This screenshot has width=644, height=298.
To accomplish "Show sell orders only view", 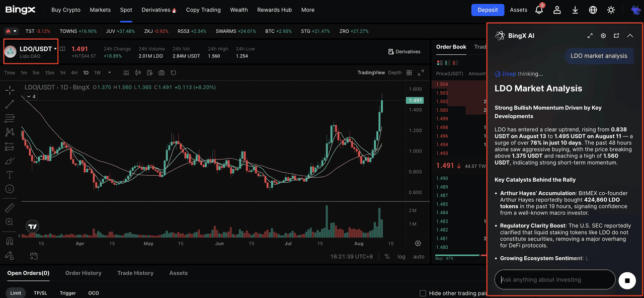I will (x=455, y=63).
